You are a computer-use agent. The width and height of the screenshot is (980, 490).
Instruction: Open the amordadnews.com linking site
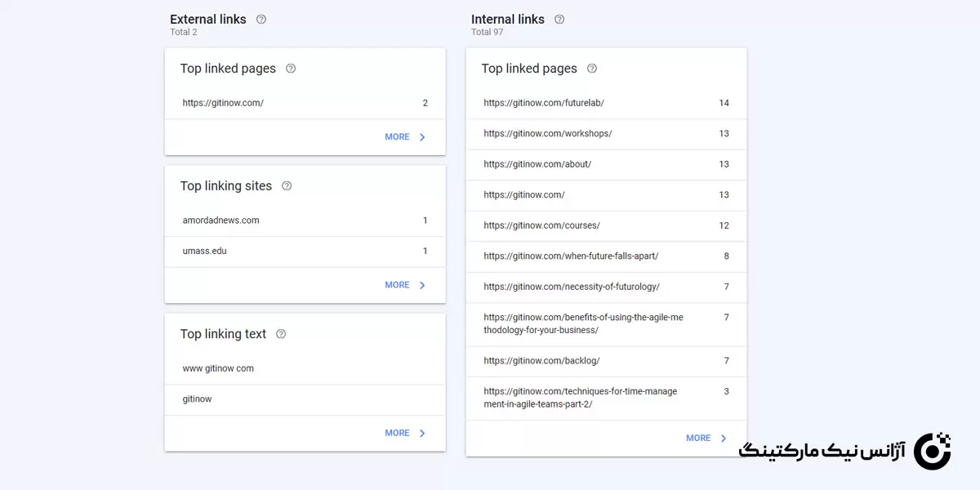[221, 220]
